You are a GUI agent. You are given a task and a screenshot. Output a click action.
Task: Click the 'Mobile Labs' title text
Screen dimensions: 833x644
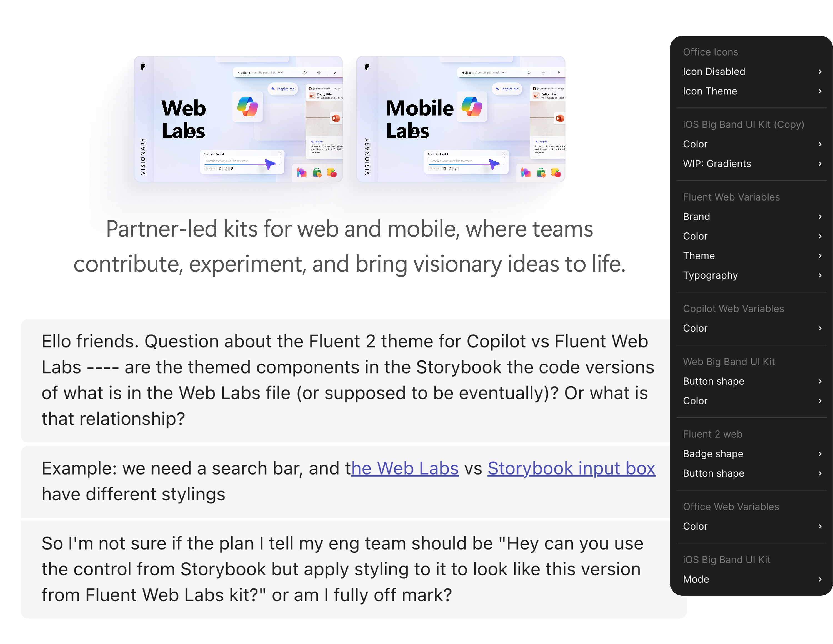419,119
